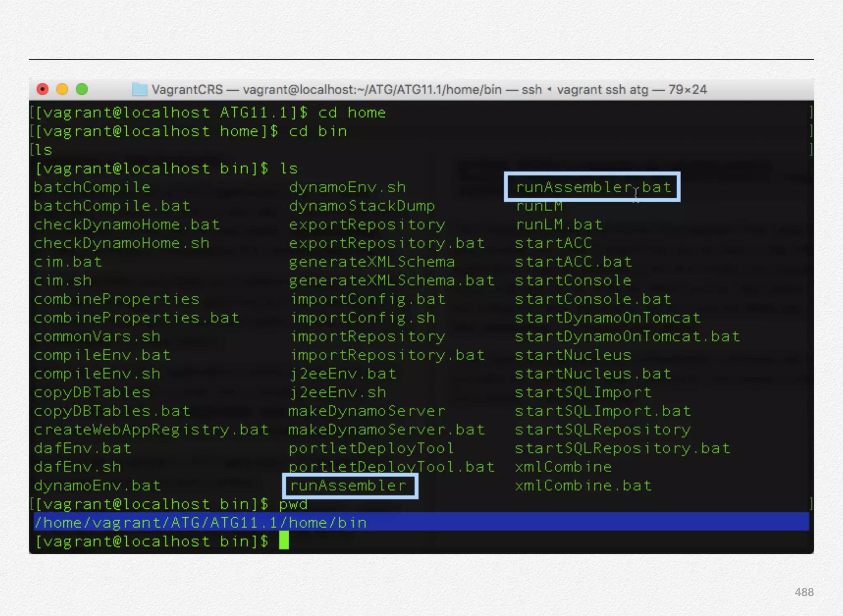Click the highlighted /home/vagrant/ATG/ATG11.1/home/bin path line
The width and height of the screenshot is (843, 616).
[x=201, y=523]
